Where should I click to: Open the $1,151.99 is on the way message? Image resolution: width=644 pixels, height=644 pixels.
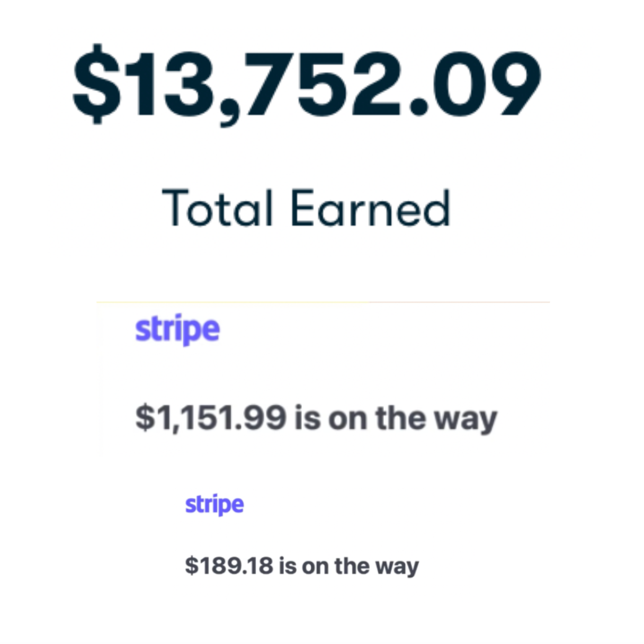click(316, 418)
